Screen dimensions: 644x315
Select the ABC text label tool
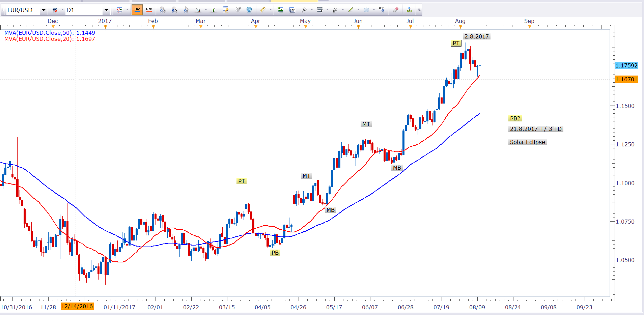click(x=382, y=10)
